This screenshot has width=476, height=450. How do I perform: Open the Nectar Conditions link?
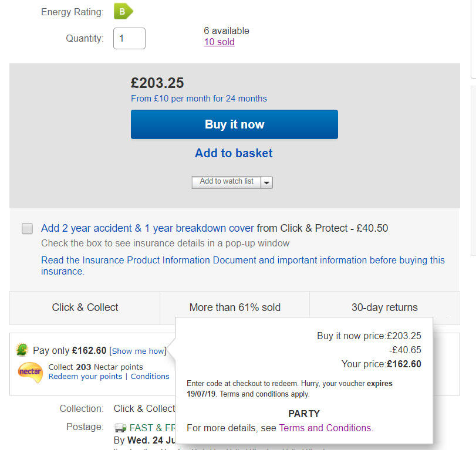pyautogui.click(x=150, y=377)
